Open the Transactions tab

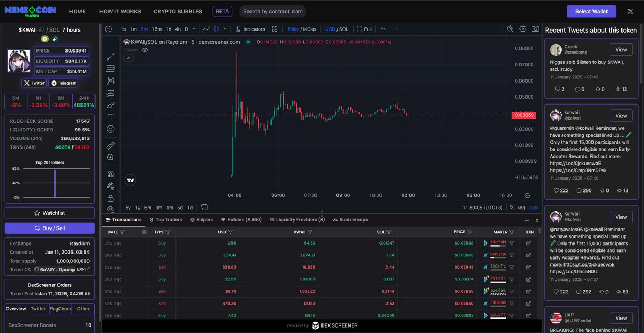(x=123, y=220)
